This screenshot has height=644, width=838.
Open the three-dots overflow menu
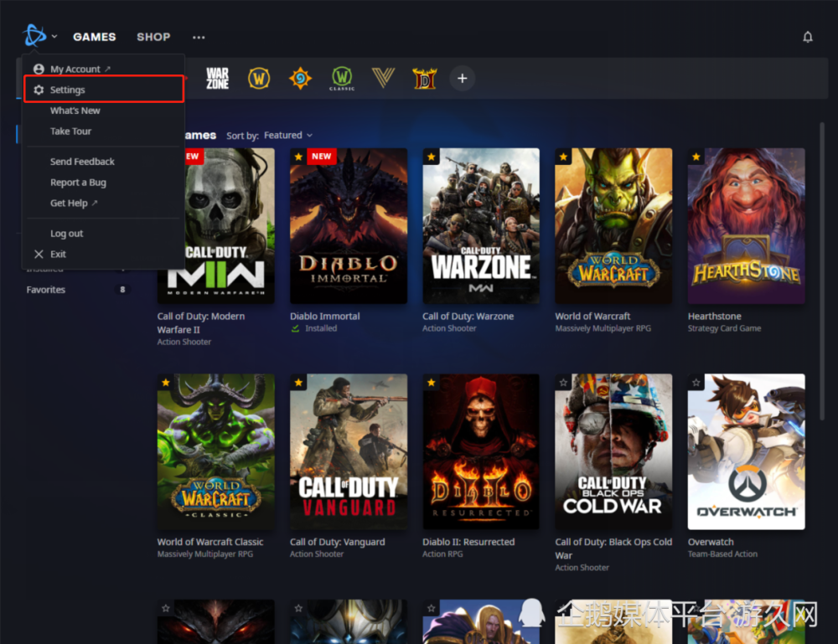pyautogui.click(x=199, y=38)
